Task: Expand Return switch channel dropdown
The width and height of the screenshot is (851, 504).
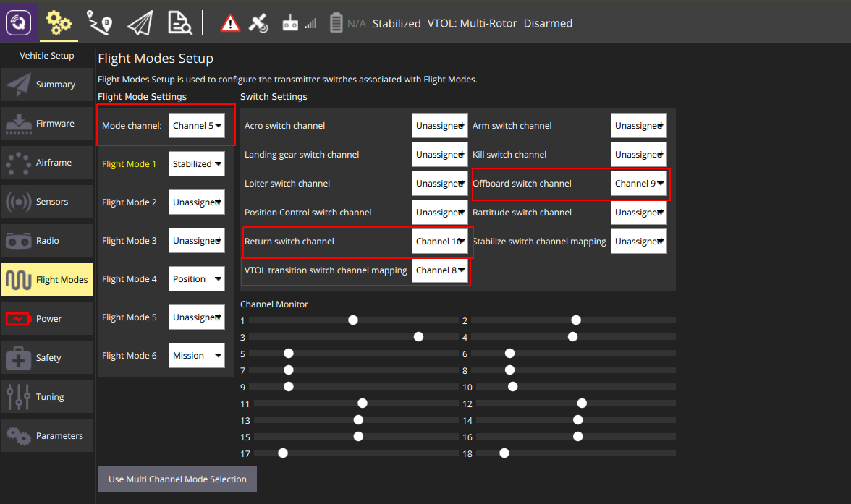Action: click(x=440, y=242)
